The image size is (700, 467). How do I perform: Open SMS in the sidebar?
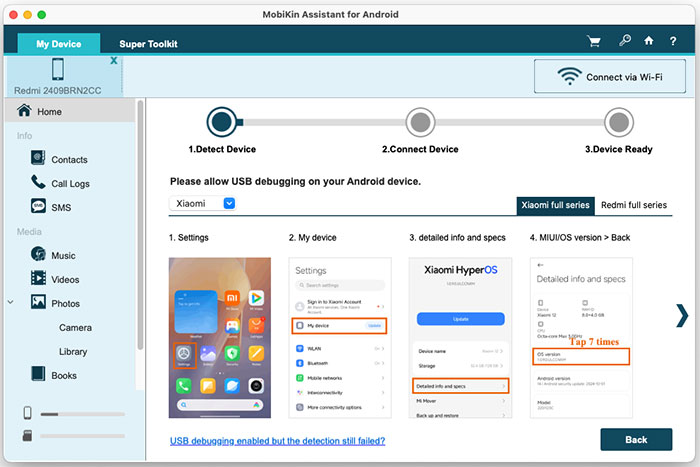[x=61, y=208]
